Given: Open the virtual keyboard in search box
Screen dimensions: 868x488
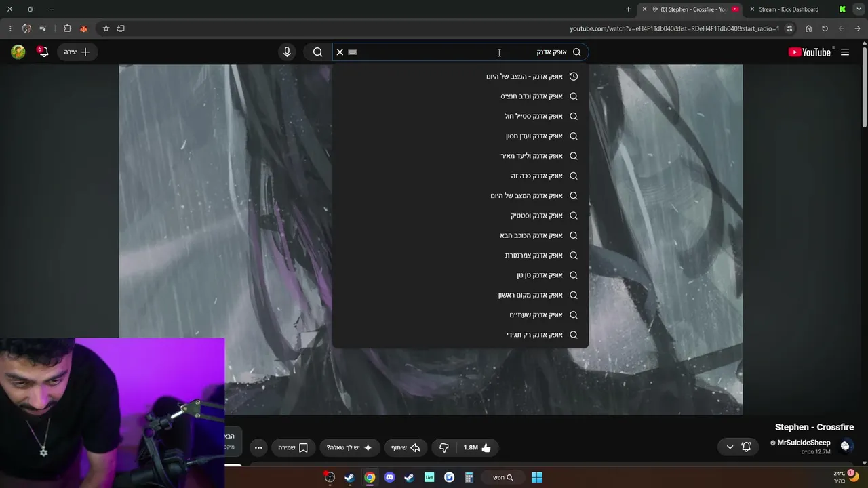Looking at the screenshot, I should pyautogui.click(x=353, y=52).
